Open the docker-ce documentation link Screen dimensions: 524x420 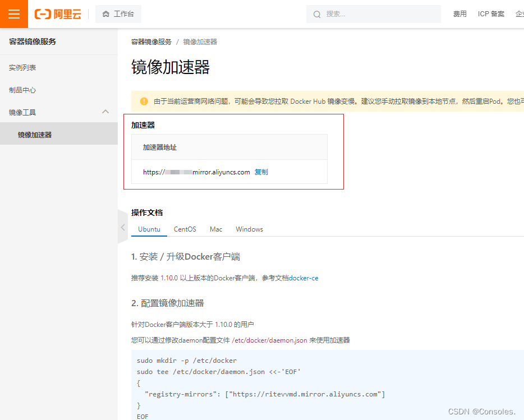(304, 278)
